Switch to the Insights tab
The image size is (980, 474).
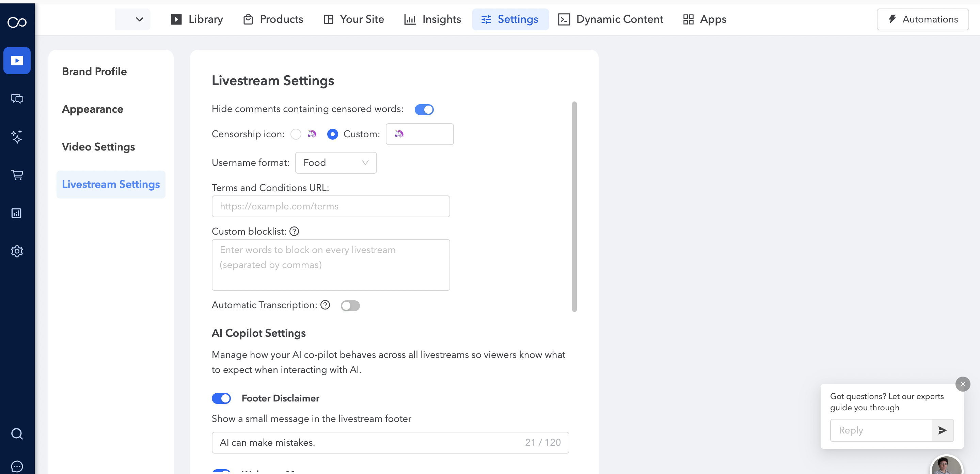click(x=432, y=19)
